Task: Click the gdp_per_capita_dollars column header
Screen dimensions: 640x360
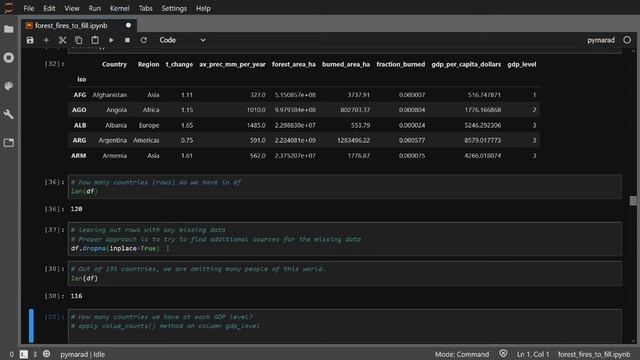Action: [466, 64]
